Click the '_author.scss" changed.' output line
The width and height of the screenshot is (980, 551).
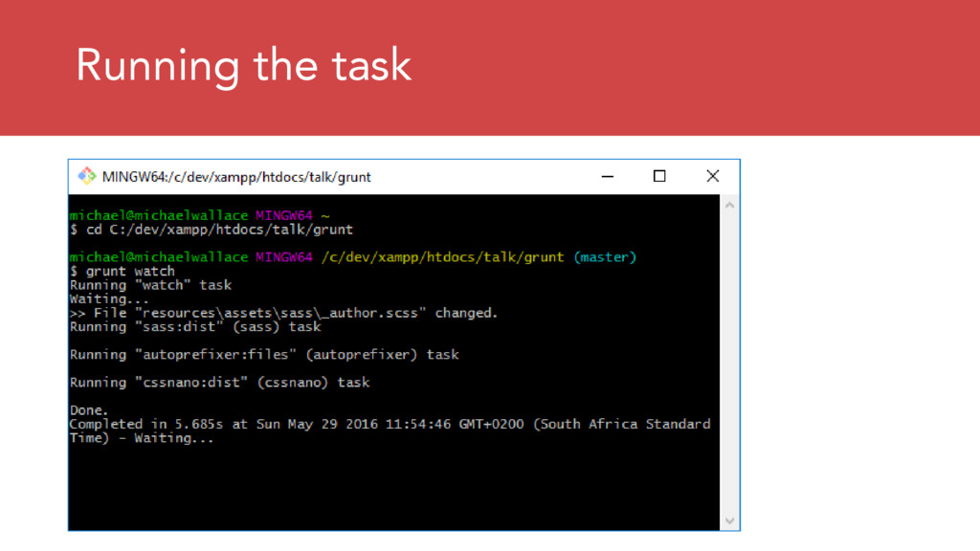click(283, 313)
